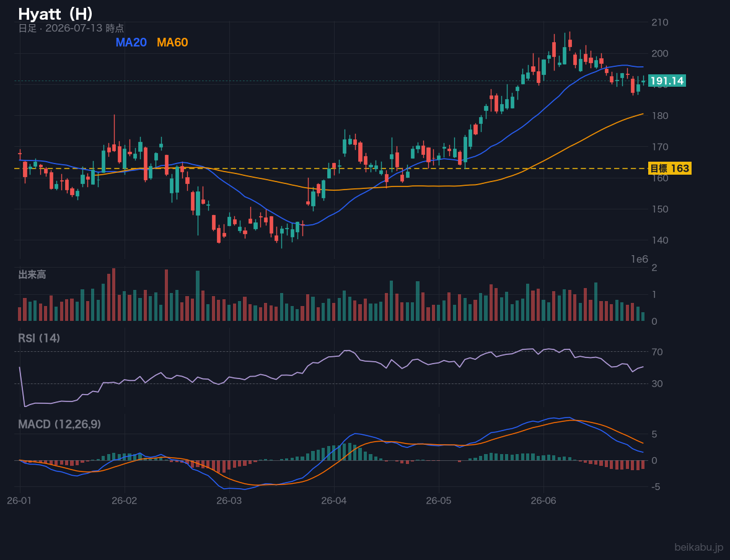Click the Hyatt (H) chart title
Image resolution: width=730 pixels, height=560 pixels.
pyautogui.click(x=55, y=14)
